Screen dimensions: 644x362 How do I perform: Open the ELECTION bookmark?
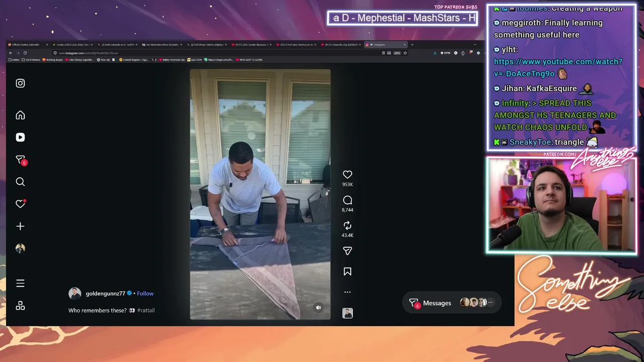click(x=195, y=60)
